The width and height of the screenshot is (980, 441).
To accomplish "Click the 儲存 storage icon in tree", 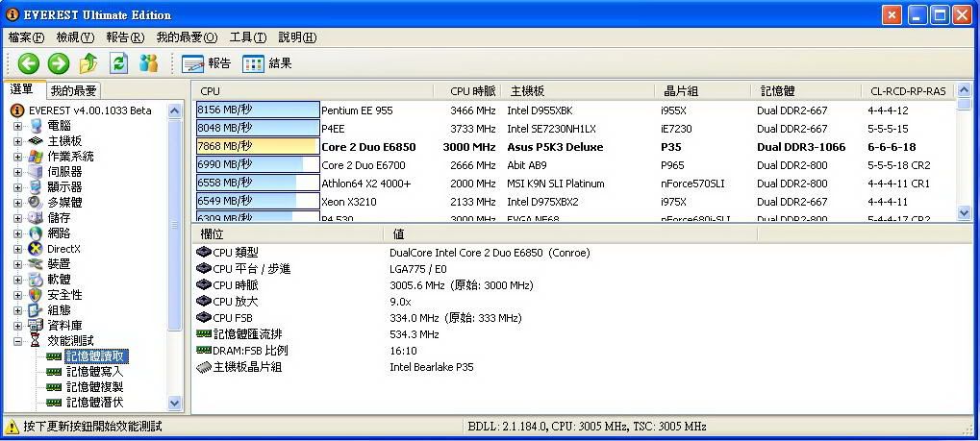I will [36, 218].
